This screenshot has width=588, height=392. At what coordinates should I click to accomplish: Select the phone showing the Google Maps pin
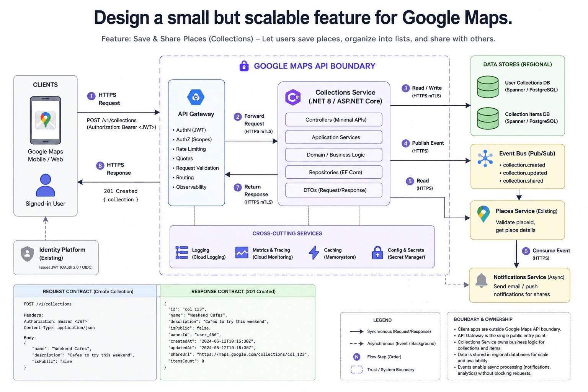(x=46, y=120)
